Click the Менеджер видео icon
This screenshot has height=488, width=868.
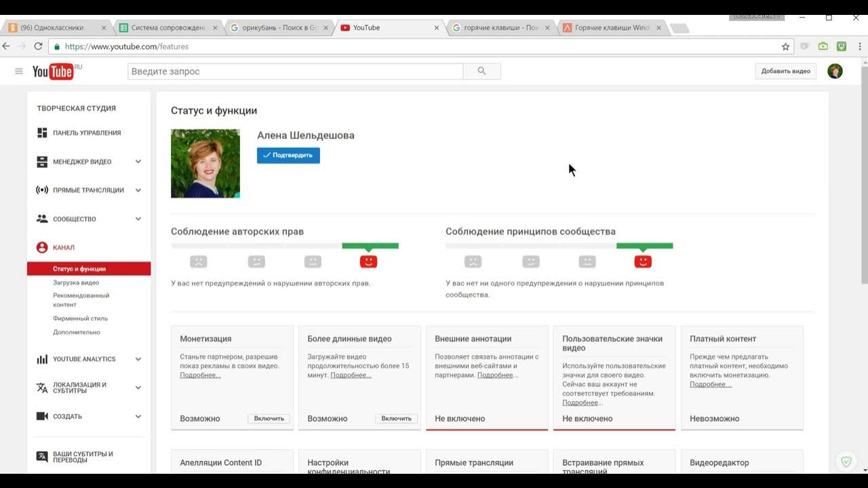point(42,161)
